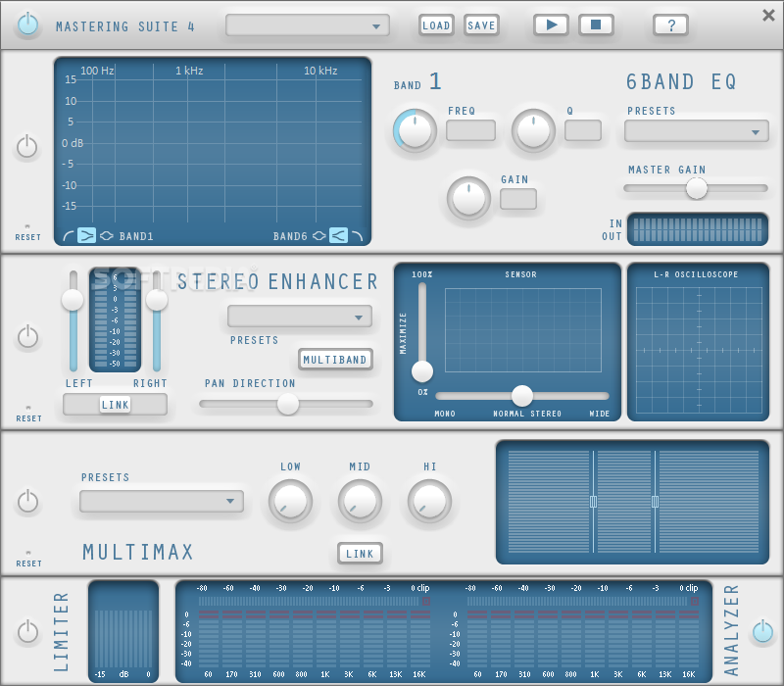
Task: Click the Q value field
Action: click(x=583, y=130)
